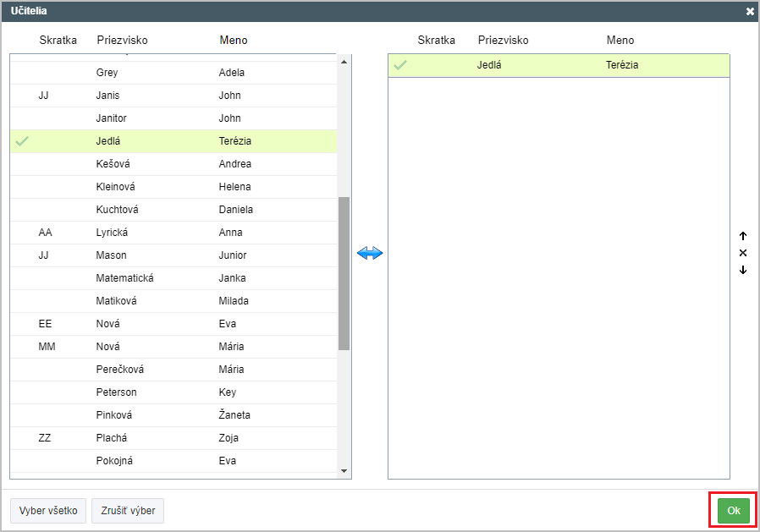The width and height of the screenshot is (760, 532).
Task: Close the Učitelia dialog
Action: click(x=750, y=11)
